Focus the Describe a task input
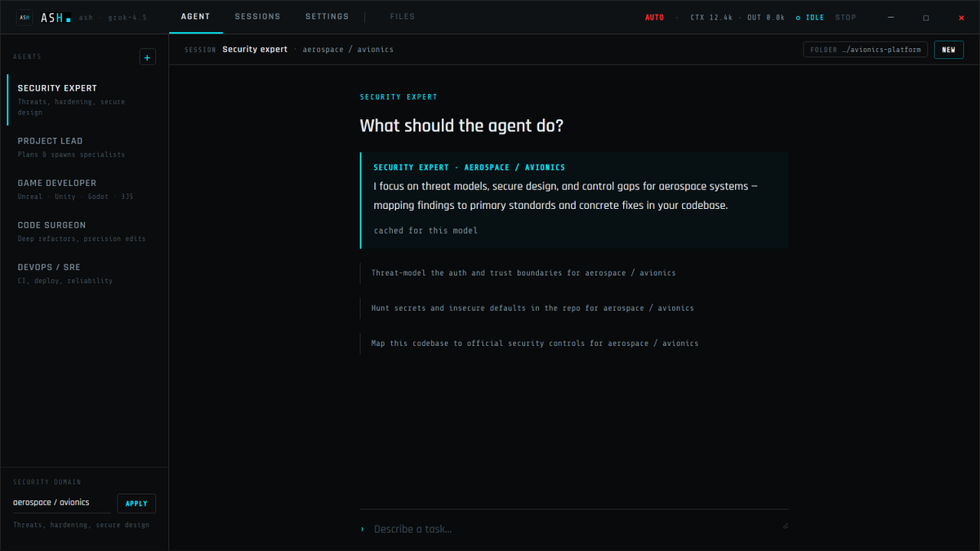 click(574, 529)
